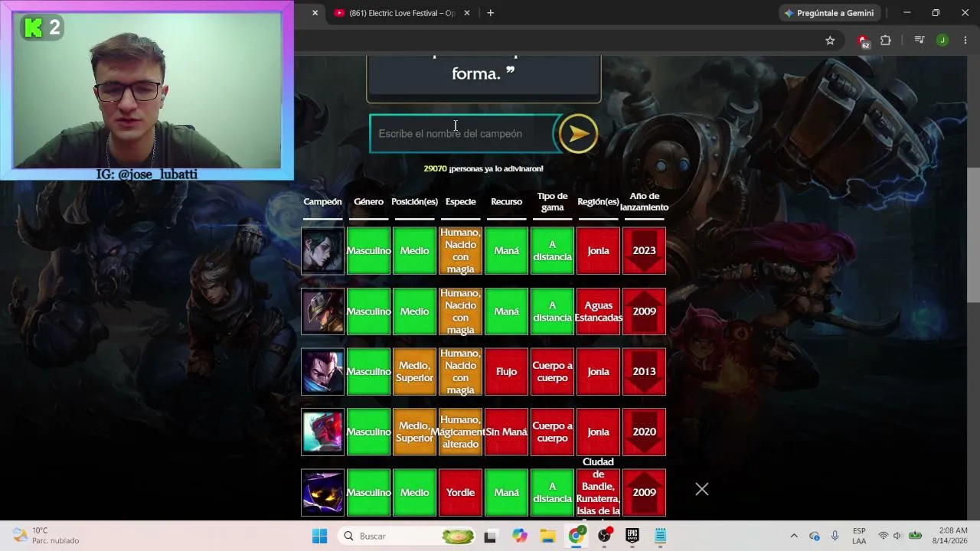
Task: Open Notepad from the taskbar
Action: (x=661, y=536)
